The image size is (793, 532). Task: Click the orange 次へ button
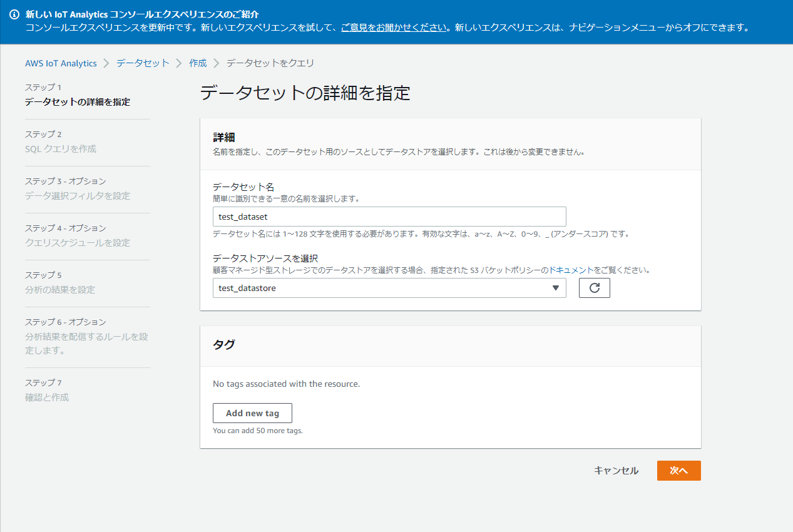point(678,471)
